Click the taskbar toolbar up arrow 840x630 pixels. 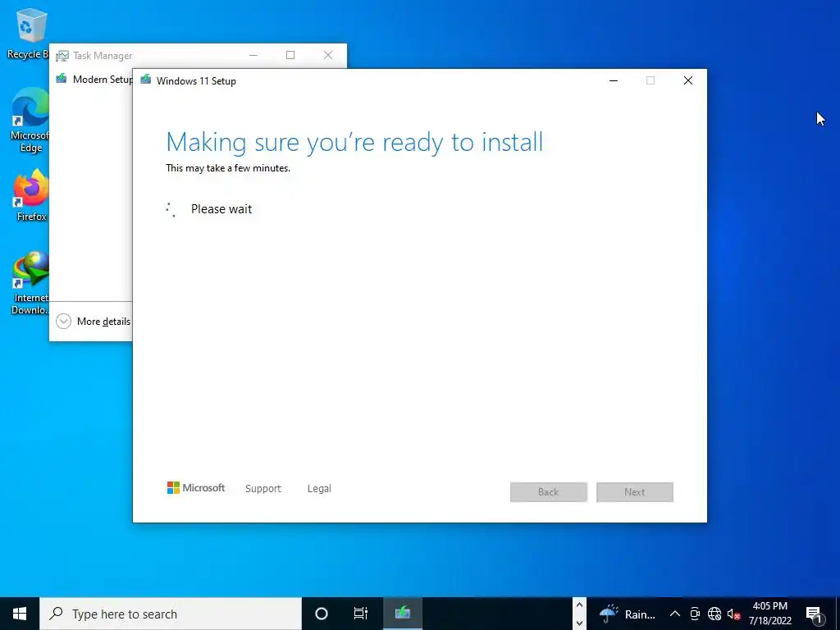(x=579, y=605)
